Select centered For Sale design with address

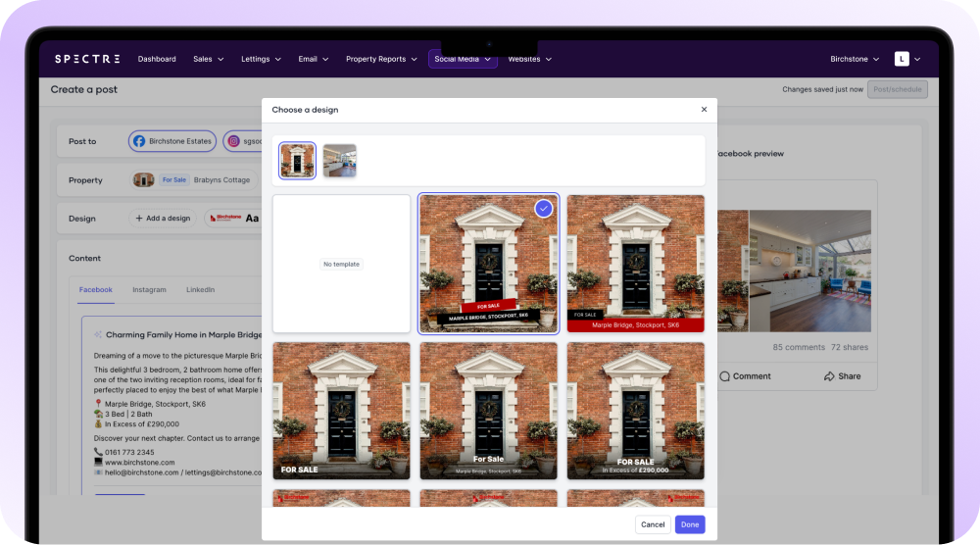click(x=489, y=411)
